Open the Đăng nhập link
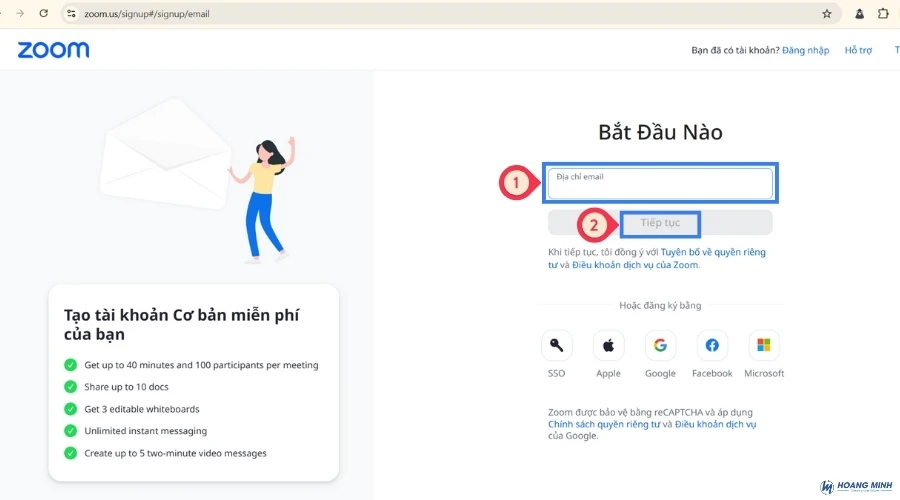Screen dimensions: 900x500 805,50
